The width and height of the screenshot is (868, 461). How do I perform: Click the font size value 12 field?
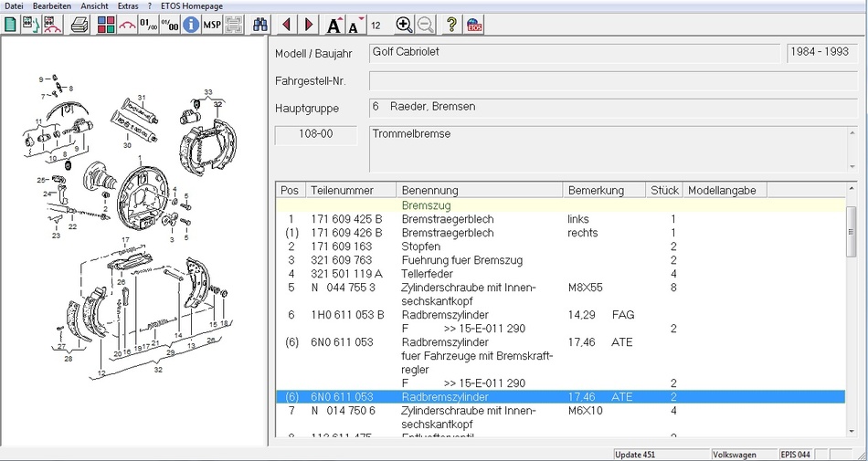pos(376,26)
